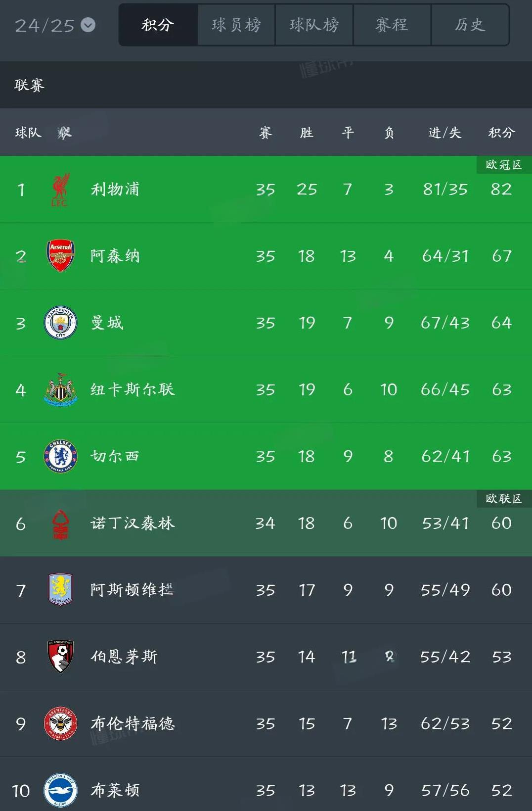The height and width of the screenshot is (811, 532).
Task: Open the 24/25 season dropdown
Action: [x=54, y=25]
